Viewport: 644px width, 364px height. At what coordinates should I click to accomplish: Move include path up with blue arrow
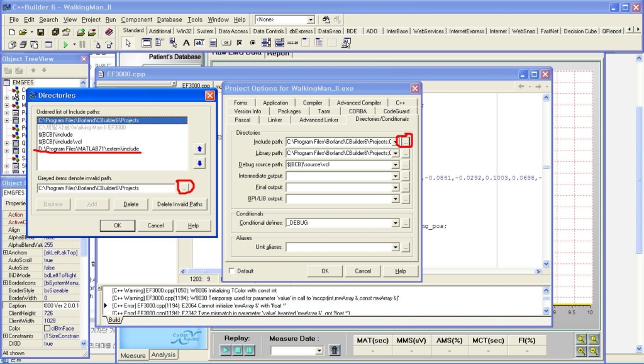coord(199,149)
